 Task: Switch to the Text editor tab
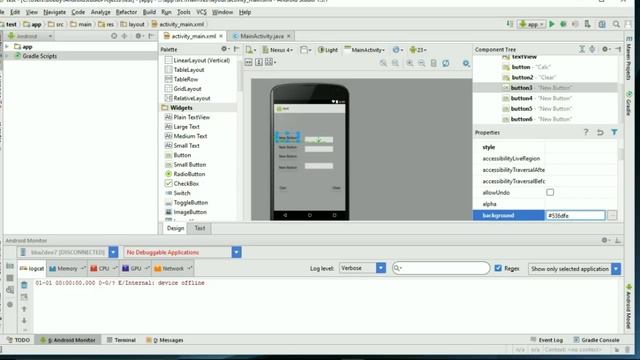pos(200,228)
